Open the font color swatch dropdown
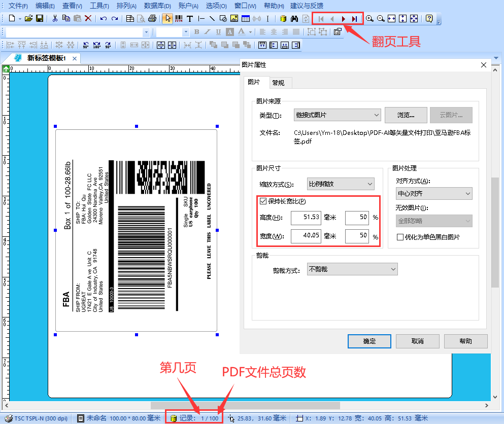The image size is (504, 424). coord(250,31)
